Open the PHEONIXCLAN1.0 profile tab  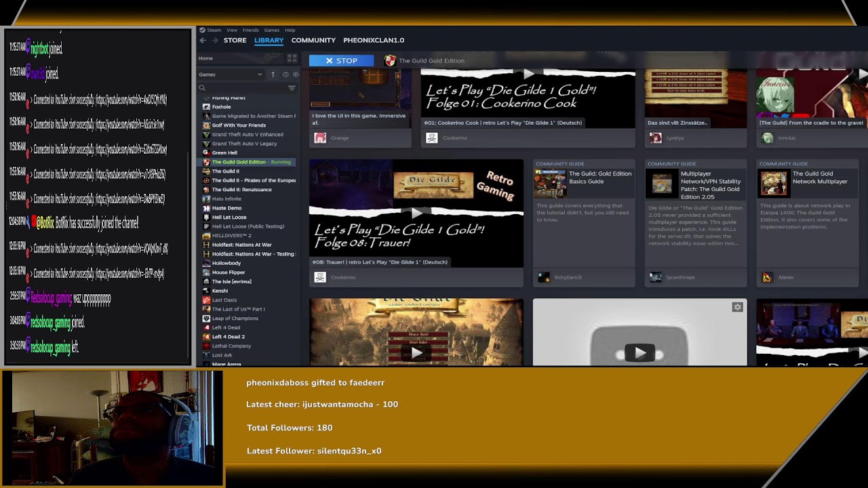tap(374, 41)
